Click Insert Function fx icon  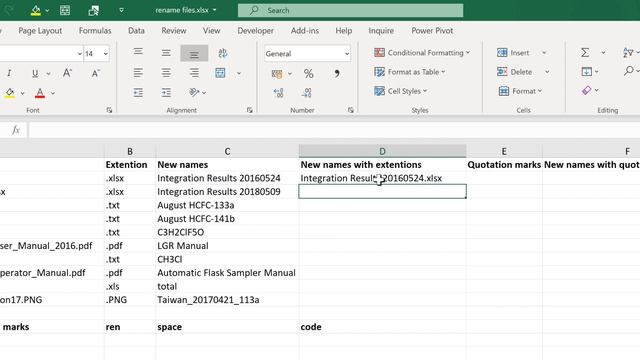pos(16,130)
